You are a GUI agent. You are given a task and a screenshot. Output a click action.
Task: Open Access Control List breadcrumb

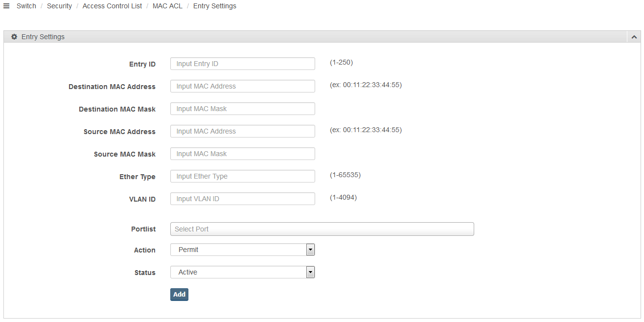(112, 6)
